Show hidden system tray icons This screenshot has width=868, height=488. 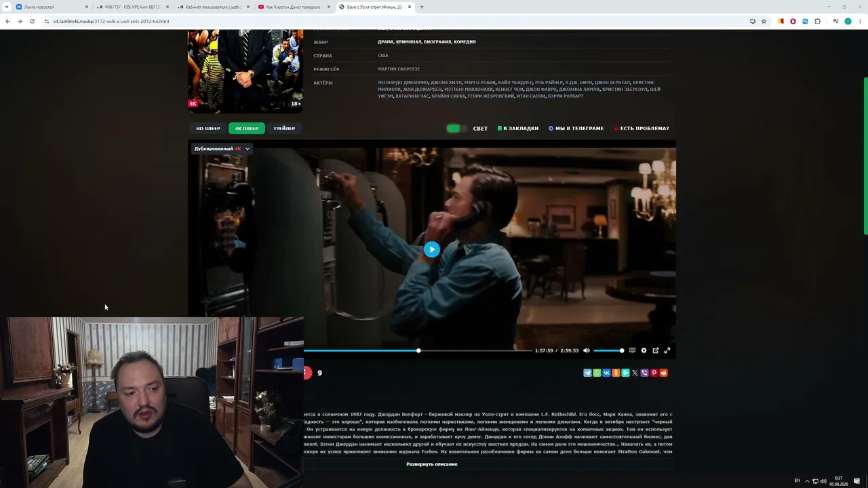click(807, 481)
